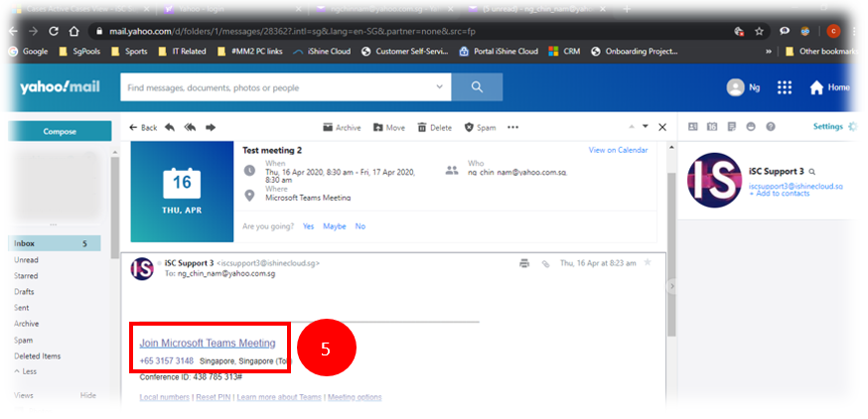The image size is (868, 419).
Task: Open the Meeting options link
Action: pos(355,397)
